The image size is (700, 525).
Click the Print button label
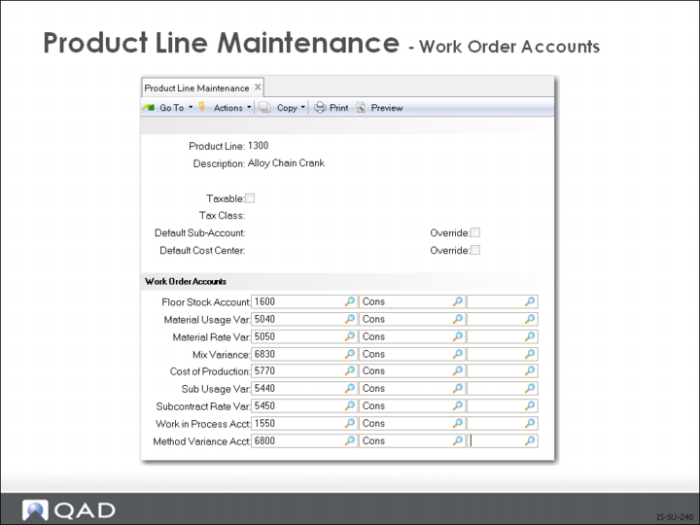[x=338, y=108]
